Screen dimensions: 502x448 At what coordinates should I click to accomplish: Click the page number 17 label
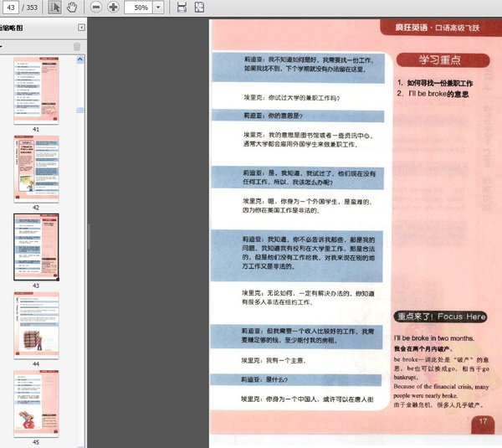[483, 421]
